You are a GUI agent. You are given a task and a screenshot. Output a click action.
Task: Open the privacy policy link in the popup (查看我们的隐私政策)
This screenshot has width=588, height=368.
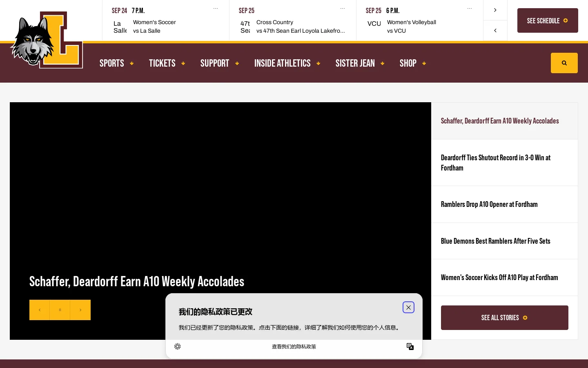pyautogui.click(x=294, y=347)
